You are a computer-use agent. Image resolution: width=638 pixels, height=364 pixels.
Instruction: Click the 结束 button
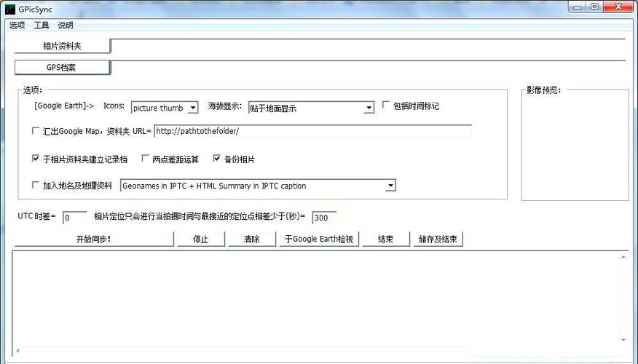pyautogui.click(x=386, y=239)
